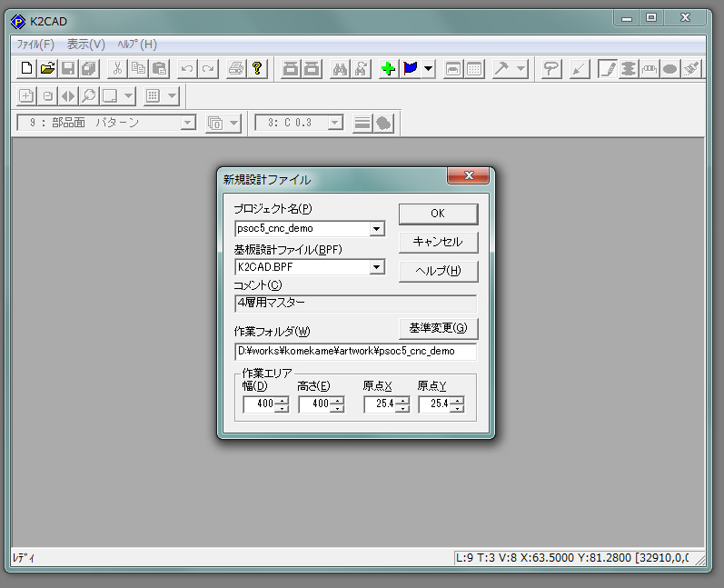Decrease the 高さ(E) height value
This screenshot has width=724, height=588.
coord(337,408)
